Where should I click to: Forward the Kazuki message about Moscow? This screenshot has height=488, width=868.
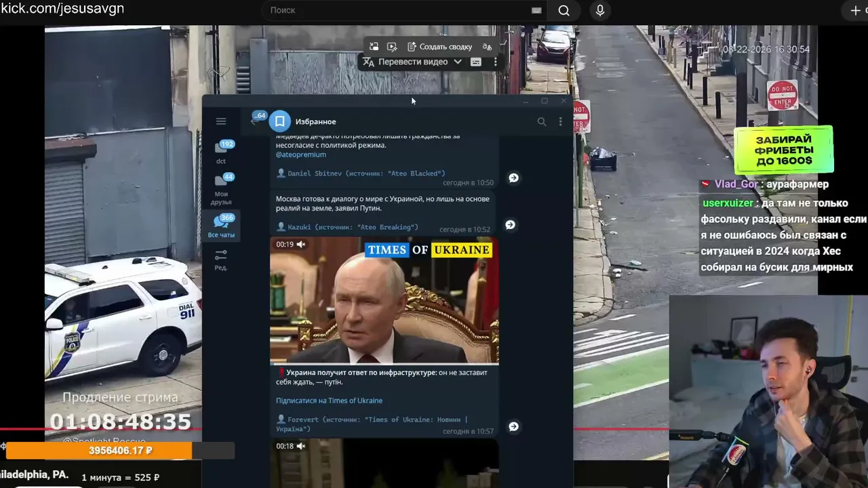(x=511, y=224)
